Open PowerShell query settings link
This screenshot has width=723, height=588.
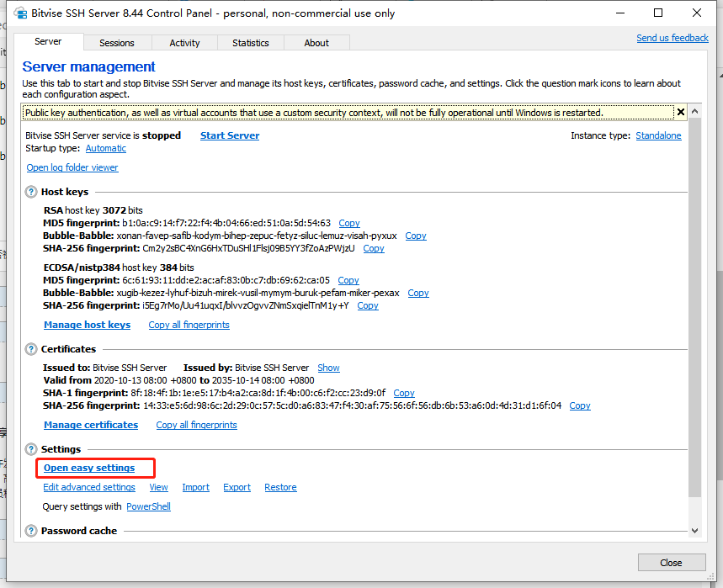[x=148, y=506]
